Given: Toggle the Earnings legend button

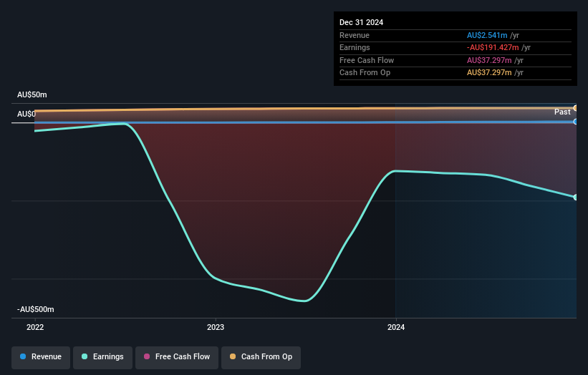Looking at the screenshot, I should pyautogui.click(x=102, y=357).
